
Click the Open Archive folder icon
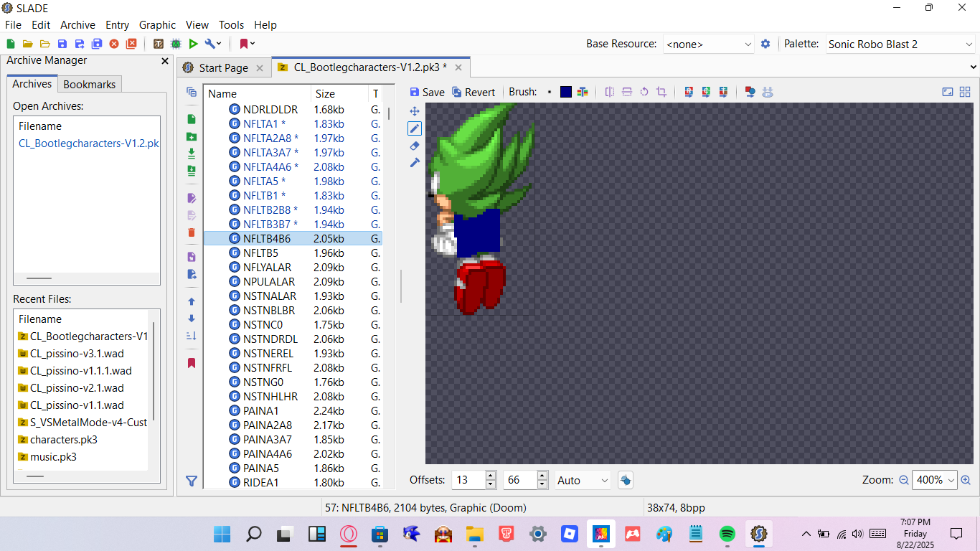[x=28, y=44]
